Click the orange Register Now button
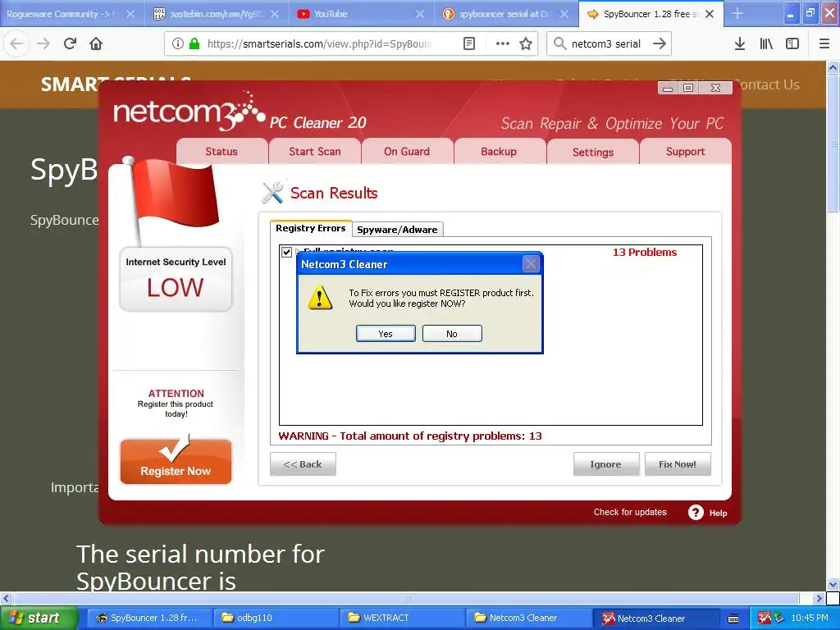Screen dimensions: 840x630 [176, 462]
